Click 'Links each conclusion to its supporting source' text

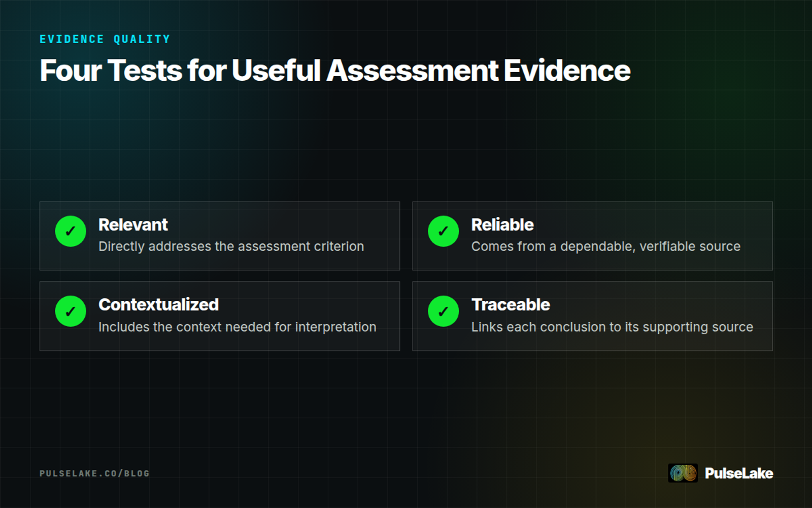point(612,327)
